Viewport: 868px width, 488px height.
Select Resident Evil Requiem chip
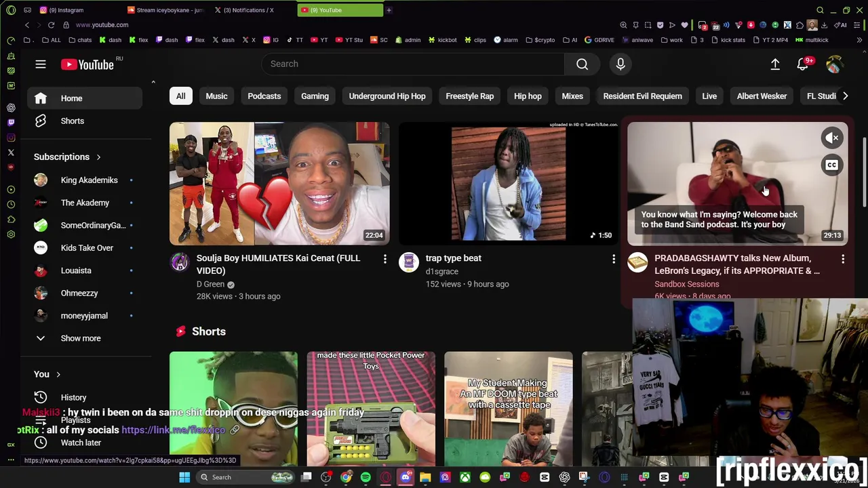642,96
